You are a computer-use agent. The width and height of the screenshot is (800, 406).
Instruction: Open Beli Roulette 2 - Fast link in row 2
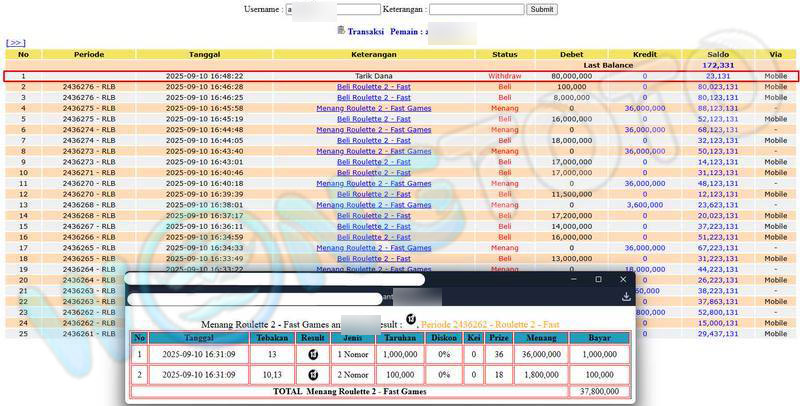374,87
